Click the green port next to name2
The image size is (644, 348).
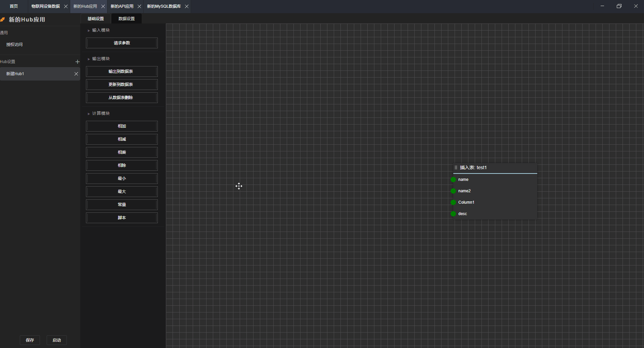[x=453, y=191]
